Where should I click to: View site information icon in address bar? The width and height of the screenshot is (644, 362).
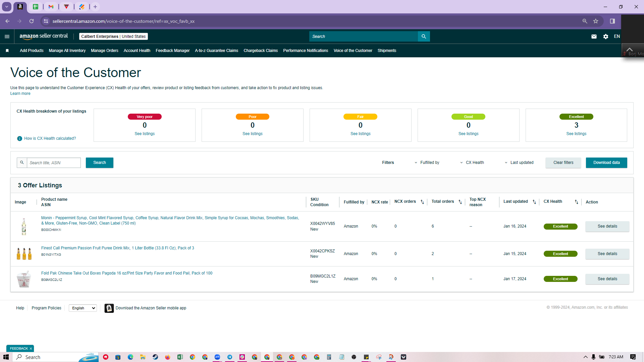[x=46, y=21]
